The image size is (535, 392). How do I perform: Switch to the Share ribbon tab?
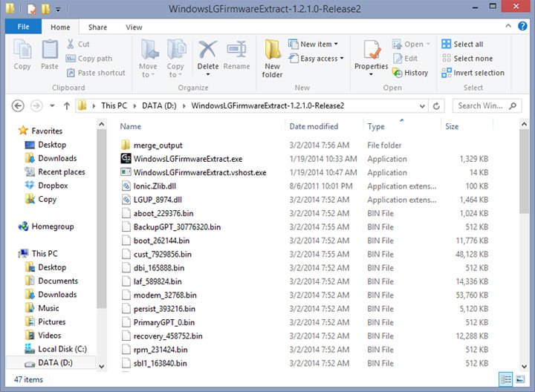point(97,27)
